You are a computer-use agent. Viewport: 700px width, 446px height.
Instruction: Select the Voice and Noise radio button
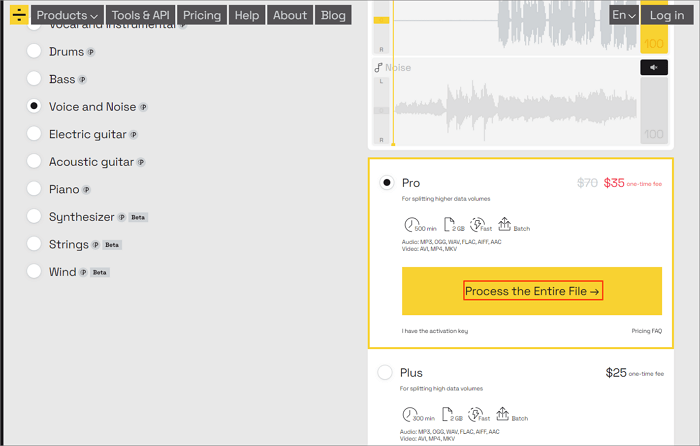click(x=34, y=106)
